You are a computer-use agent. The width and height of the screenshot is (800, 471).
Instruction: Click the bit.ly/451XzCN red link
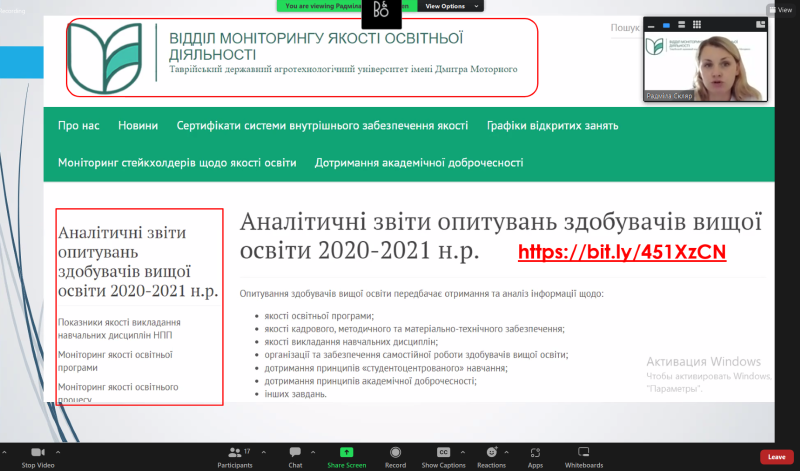(622, 252)
